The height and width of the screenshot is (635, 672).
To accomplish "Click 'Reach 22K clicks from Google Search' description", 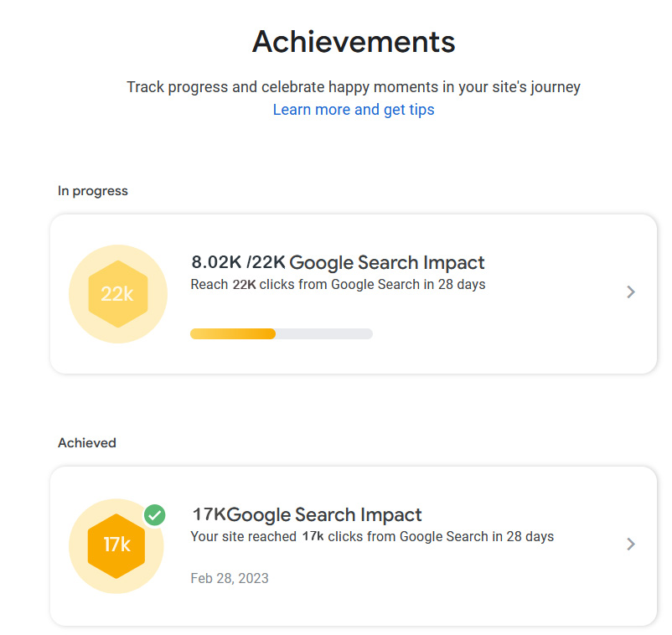I will pyautogui.click(x=338, y=285).
